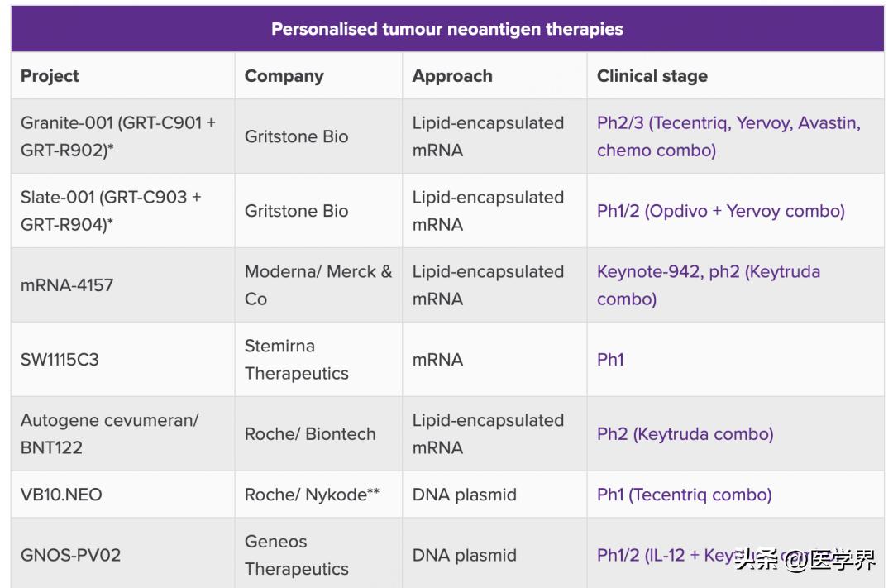The image size is (893, 588).
Task: Open the Ph1/2 Opdivo + Yervoy combo link
Action: tap(720, 211)
